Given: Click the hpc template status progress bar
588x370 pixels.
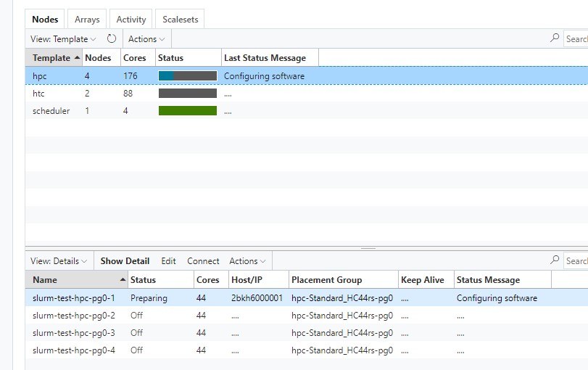Looking at the screenshot, I should (x=187, y=76).
